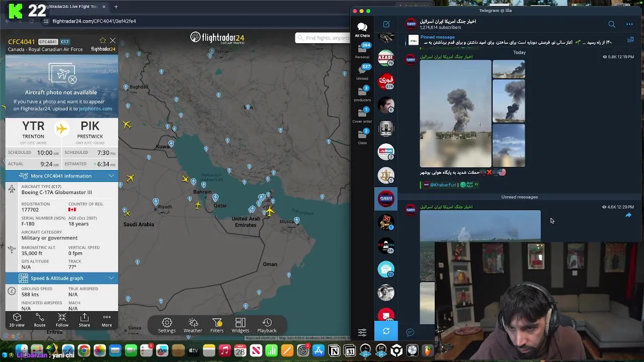Add CFC4041 to favorites with star

click(103, 41)
